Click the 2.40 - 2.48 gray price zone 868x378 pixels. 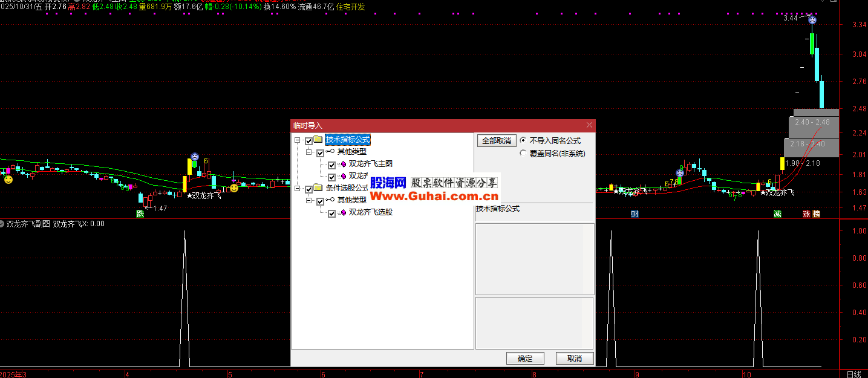click(x=812, y=122)
